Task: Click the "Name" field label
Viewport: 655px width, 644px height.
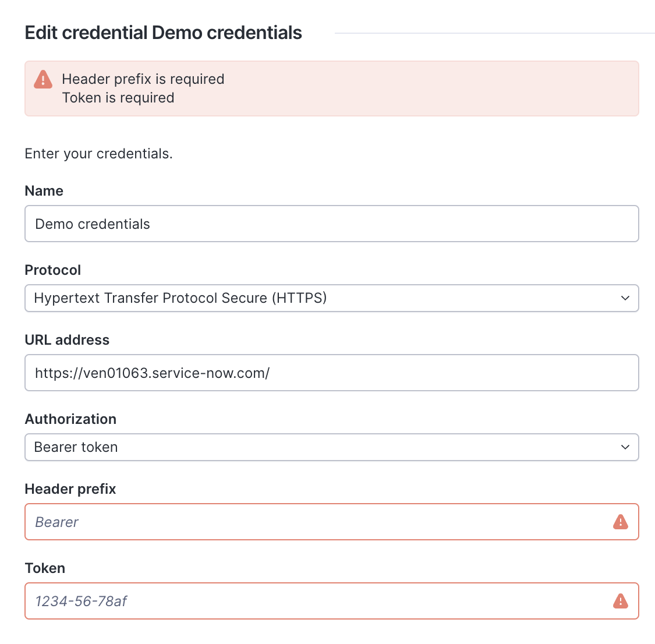Action: pos(44,191)
